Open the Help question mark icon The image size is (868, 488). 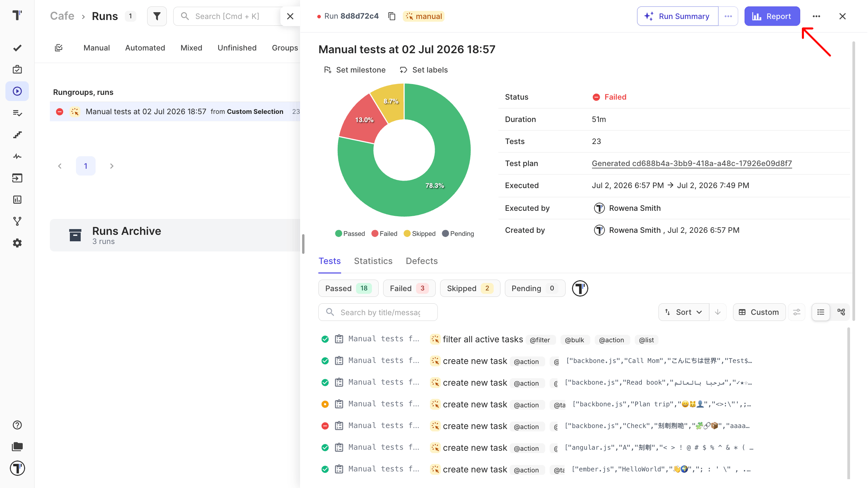pyautogui.click(x=17, y=425)
